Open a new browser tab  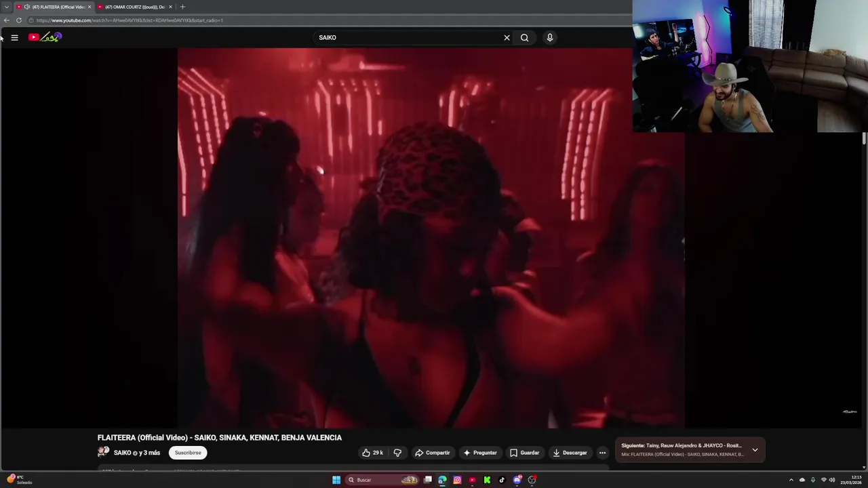pyautogui.click(x=182, y=7)
